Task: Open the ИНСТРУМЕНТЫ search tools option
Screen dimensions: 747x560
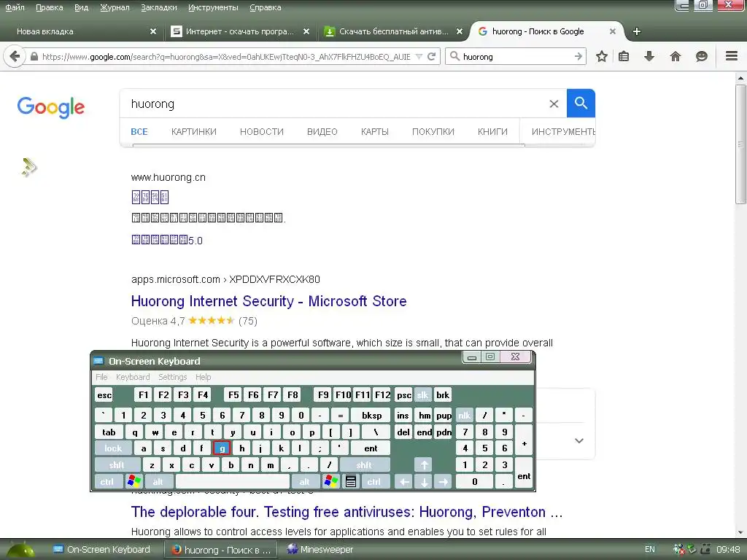Action: (x=563, y=132)
